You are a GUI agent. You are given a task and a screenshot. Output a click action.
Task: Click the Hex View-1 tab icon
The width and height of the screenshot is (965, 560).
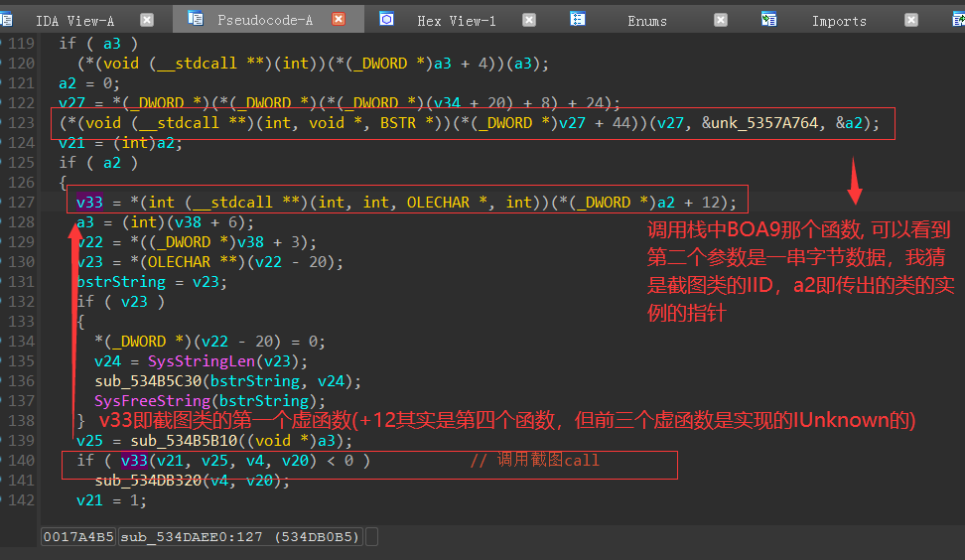386,19
